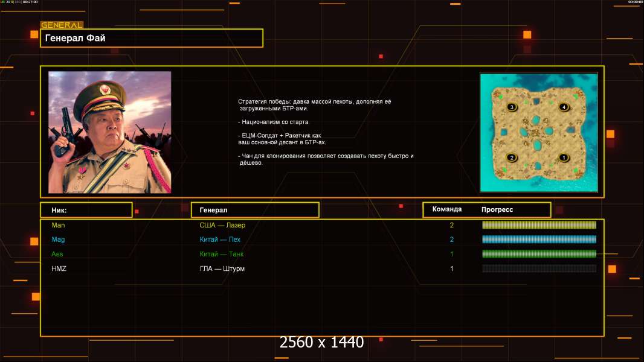Click team number of player Man
Image resolution: width=644 pixels, height=362 pixels.
click(452, 225)
